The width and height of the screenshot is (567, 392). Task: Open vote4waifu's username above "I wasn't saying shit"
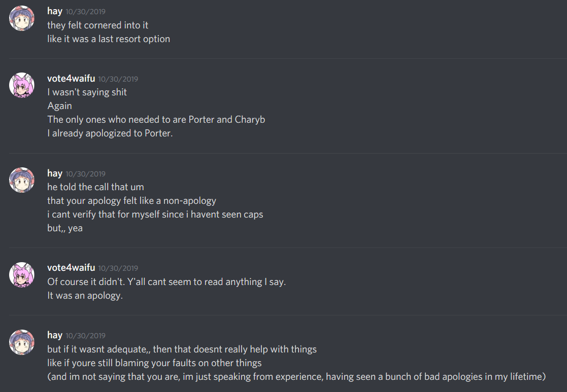tap(71, 79)
